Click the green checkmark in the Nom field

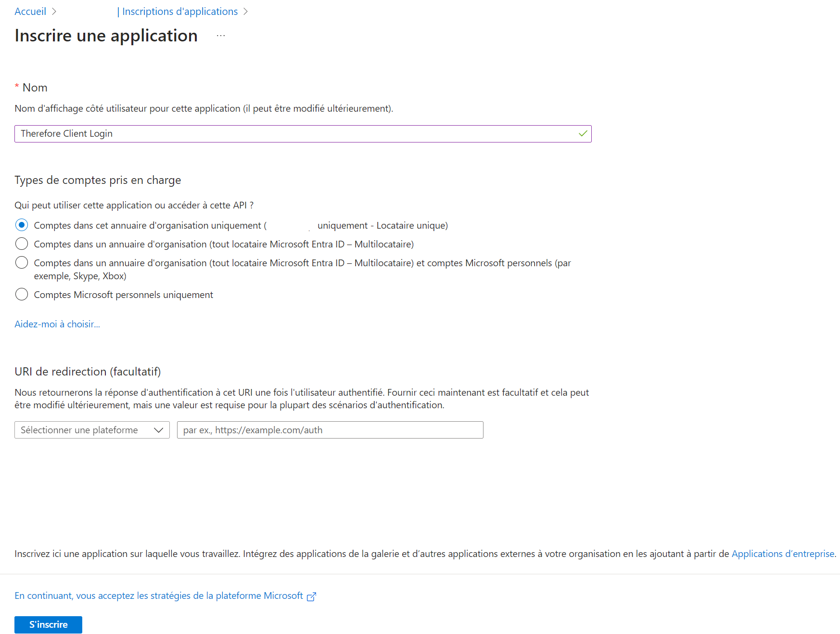[x=582, y=133]
